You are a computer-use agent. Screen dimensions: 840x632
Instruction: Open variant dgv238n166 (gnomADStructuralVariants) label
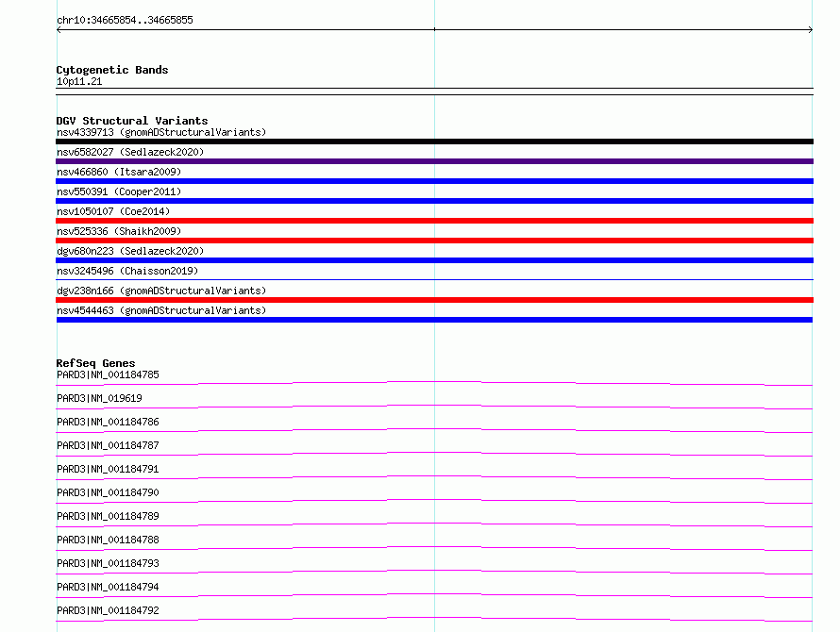[x=161, y=291]
